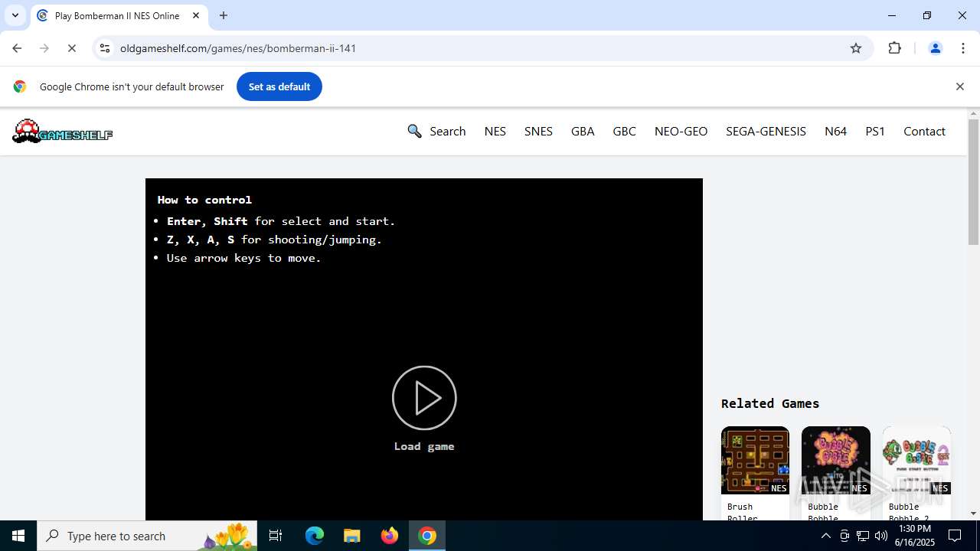Open the GameShelf logo home link

coord(62,132)
